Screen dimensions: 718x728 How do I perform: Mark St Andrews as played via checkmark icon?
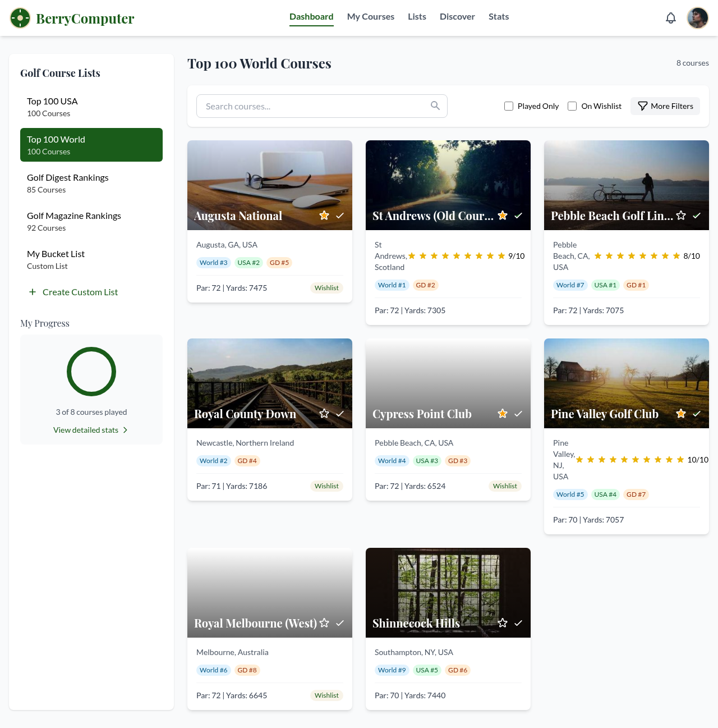tap(518, 215)
